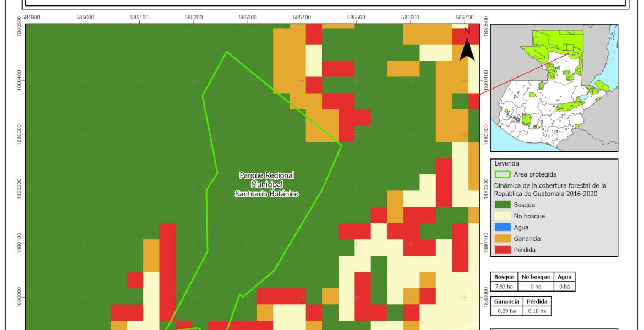The width and height of the screenshot is (644, 330).
Task: Pick the orange Ganancia legend swatch
Action: tap(502, 239)
